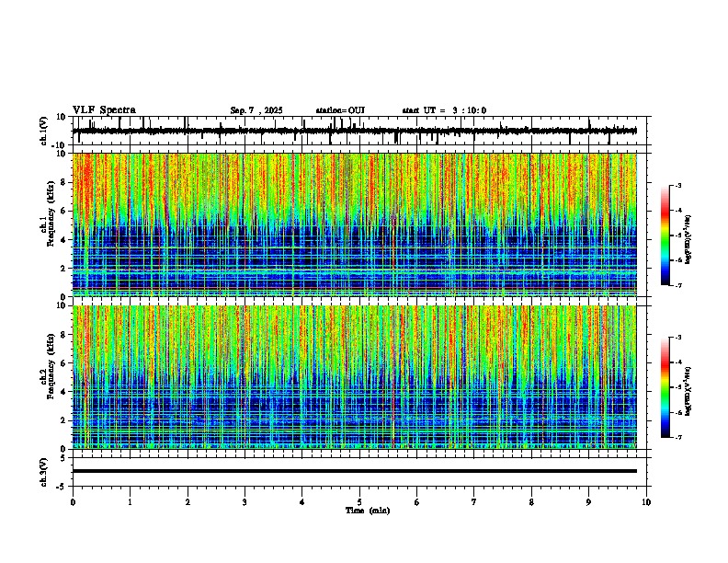Select the date label "Sep. 7 , 2025"
This screenshot has height=563, width=728.
[x=256, y=110]
